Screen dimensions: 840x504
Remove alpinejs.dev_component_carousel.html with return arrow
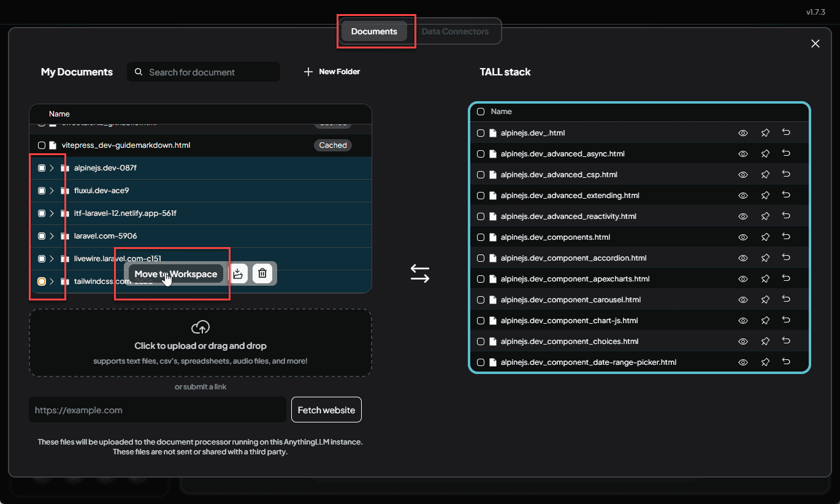(786, 299)
